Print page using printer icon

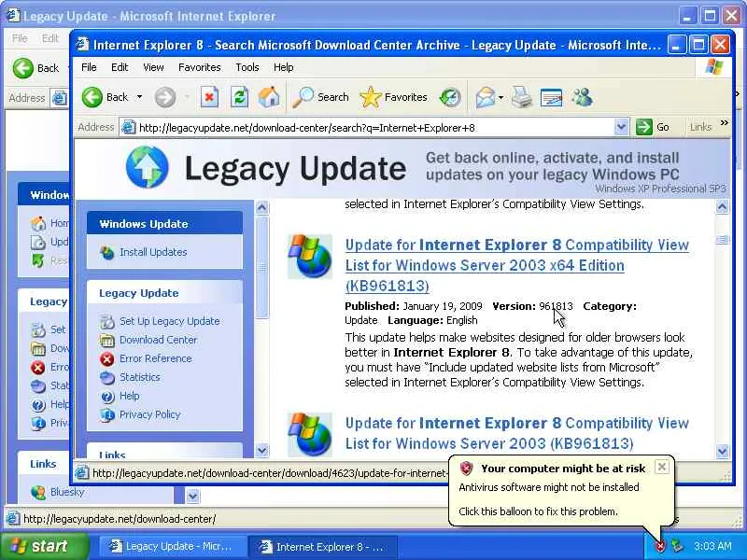coord(522,98)
